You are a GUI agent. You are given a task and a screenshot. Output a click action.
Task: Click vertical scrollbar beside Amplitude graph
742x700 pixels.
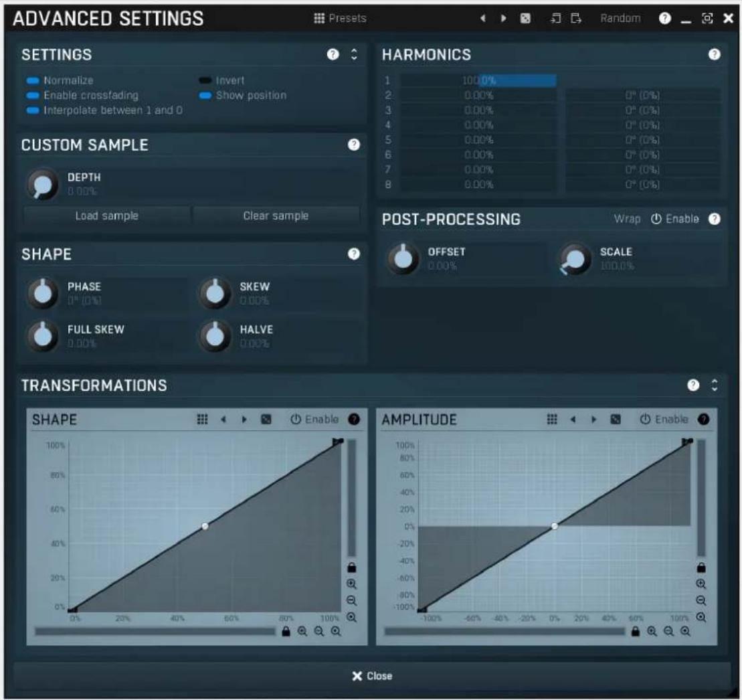pos(701,498)
